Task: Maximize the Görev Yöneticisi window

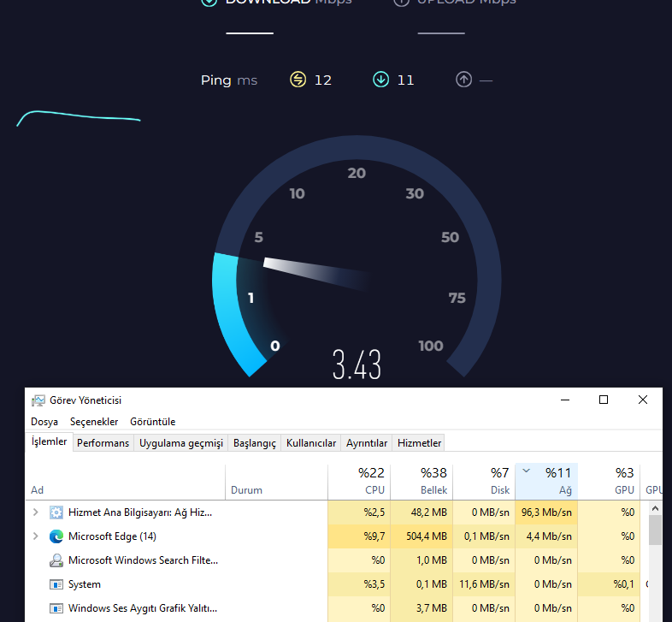Action: click(x=604, y=400)
